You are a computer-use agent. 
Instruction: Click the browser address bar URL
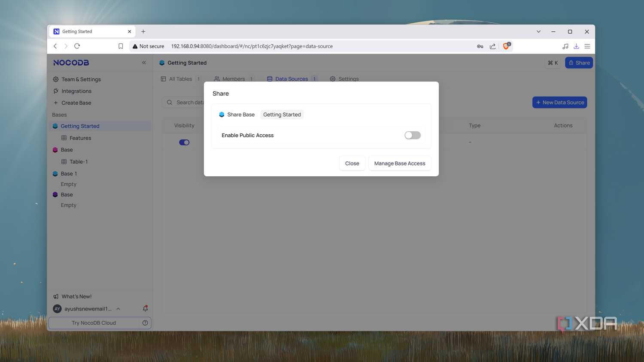252,46
